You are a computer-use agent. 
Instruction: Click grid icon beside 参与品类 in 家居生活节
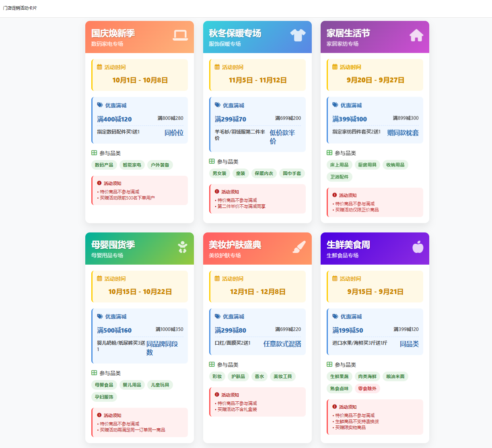click(329, 153)
